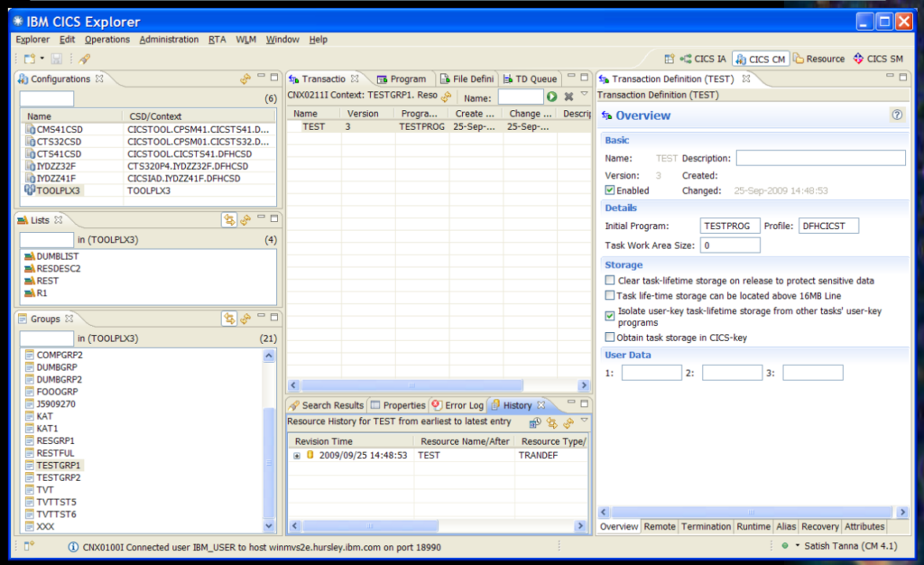Check Clear task-lifetime storage on release option
Image resolution: width=924 pixels, height=565 pixels.
tap(610, 281)
